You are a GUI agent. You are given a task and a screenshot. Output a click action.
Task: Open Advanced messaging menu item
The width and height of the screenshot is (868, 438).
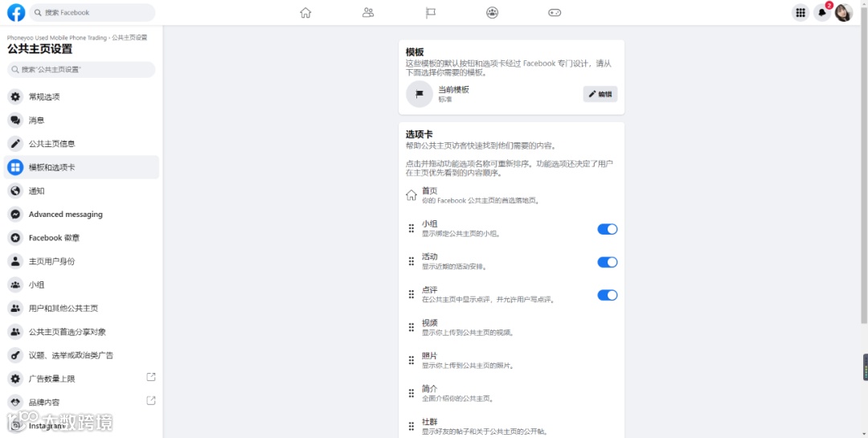click(81, 215)
